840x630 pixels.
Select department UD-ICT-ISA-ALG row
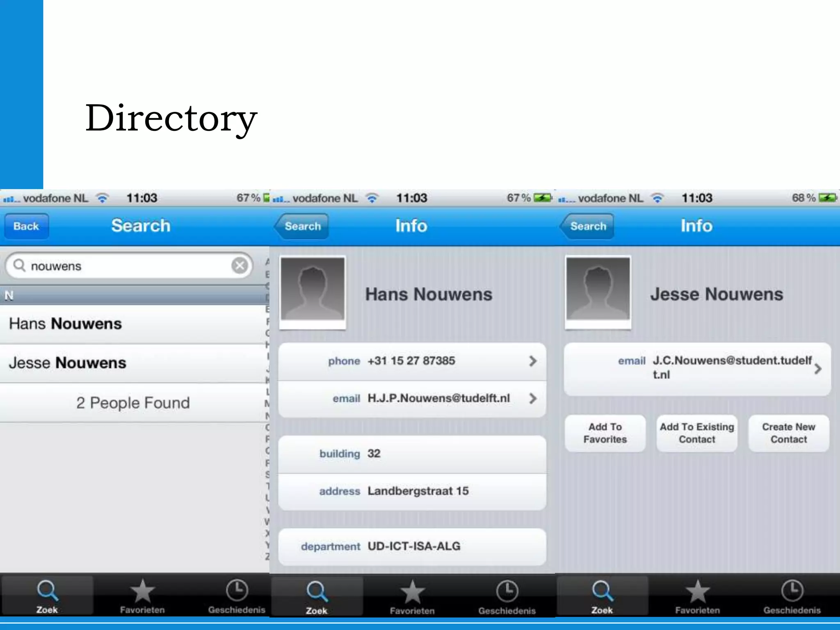coord(412,547)
